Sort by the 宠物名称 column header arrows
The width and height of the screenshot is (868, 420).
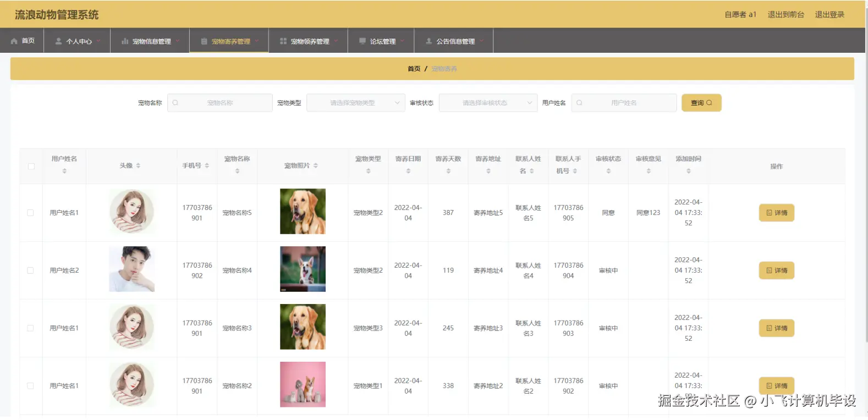tap(237, 171)
